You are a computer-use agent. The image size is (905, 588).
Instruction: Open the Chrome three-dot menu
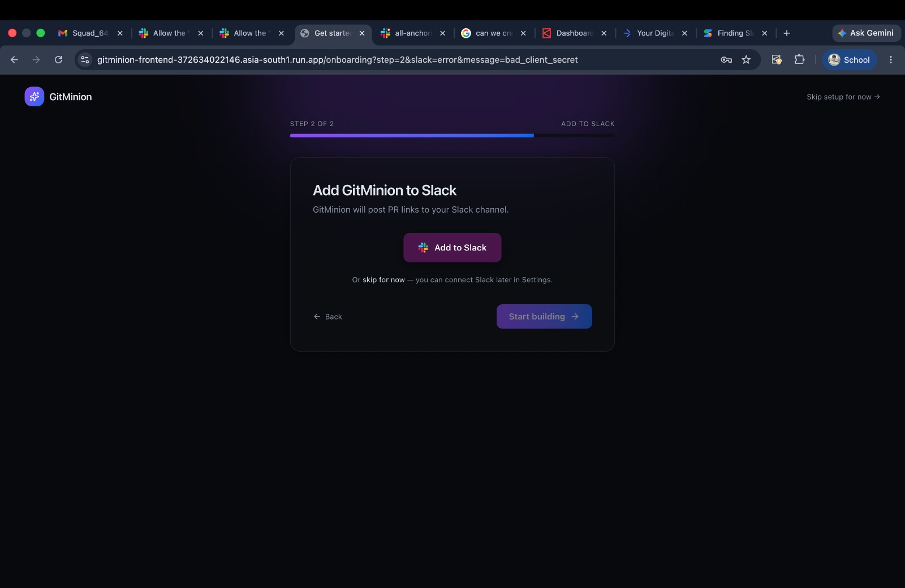(891, 59)
